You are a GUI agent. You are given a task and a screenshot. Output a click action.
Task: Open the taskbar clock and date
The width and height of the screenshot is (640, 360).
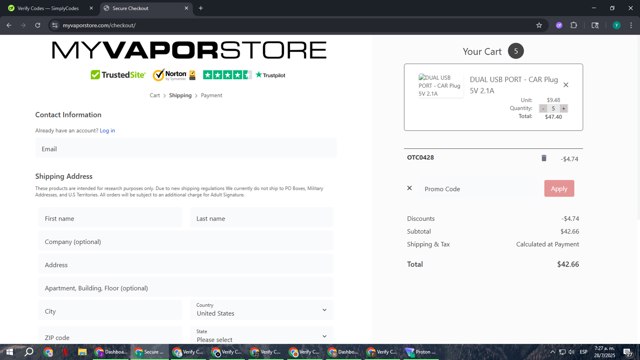click(604, 352)
